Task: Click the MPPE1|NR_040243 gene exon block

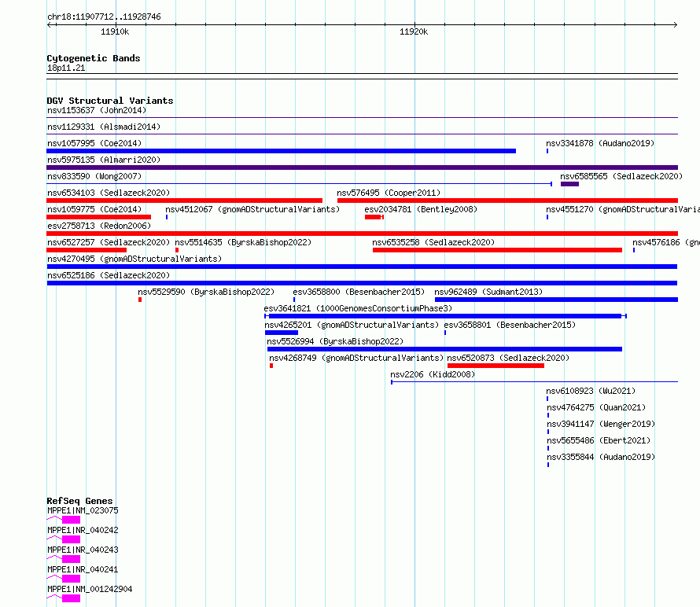Action: (x=71, y=559)
